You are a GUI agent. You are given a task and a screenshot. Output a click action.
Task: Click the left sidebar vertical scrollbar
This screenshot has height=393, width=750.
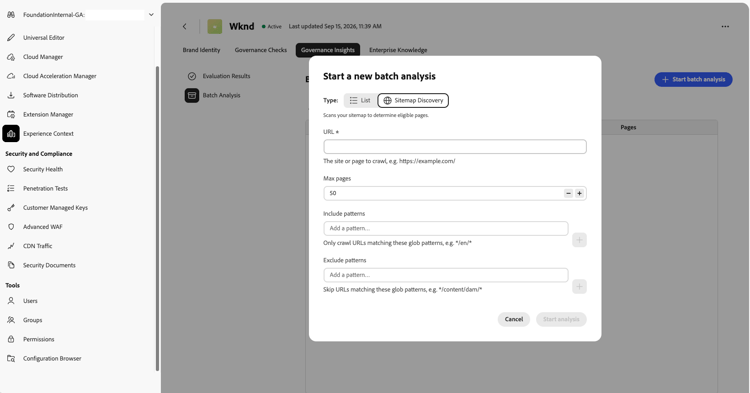point(157,218)
